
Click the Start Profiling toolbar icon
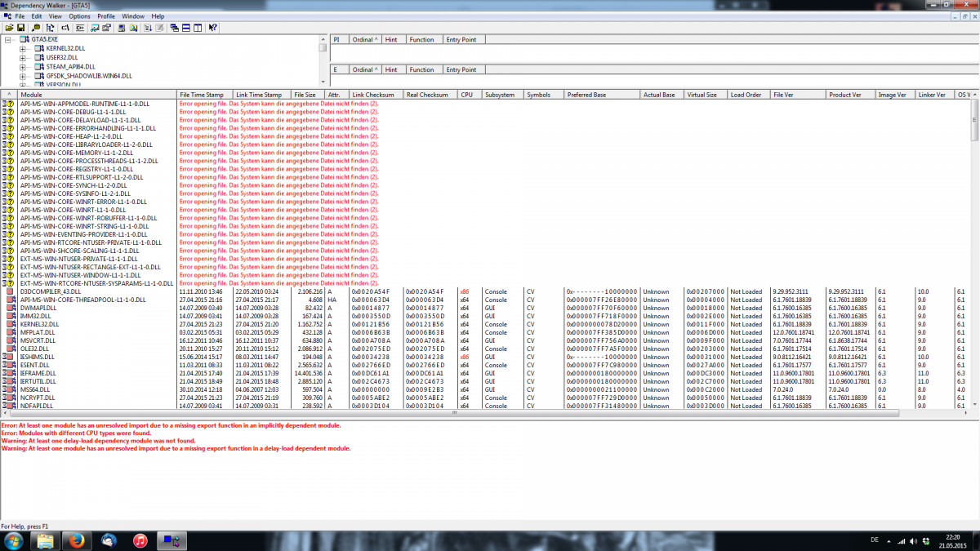click(148, 28)
